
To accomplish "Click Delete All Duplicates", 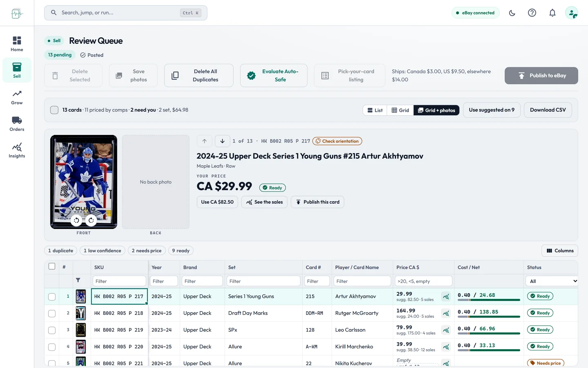I will point(199,76).
